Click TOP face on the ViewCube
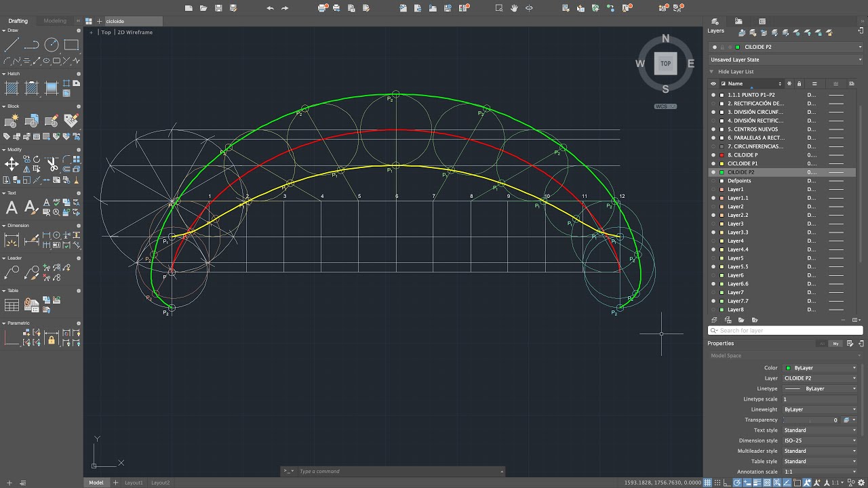 [x=665, y=64]
